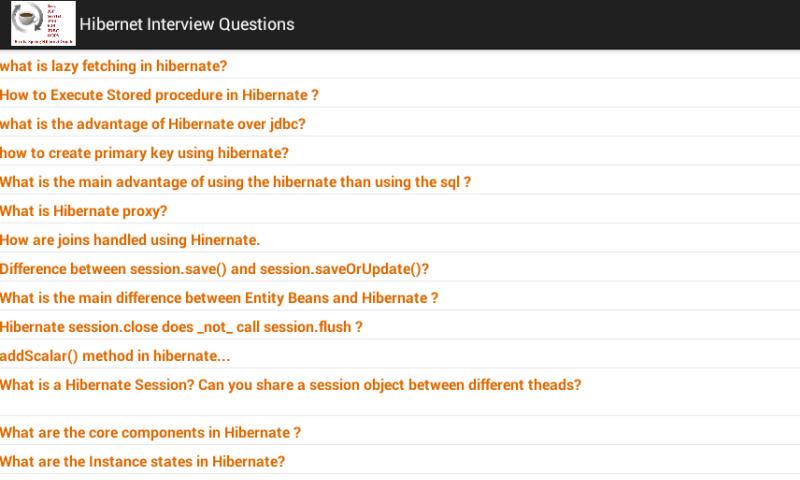Open 'How to Execute Stored procedure in Hibernate'

click(160, 95)
